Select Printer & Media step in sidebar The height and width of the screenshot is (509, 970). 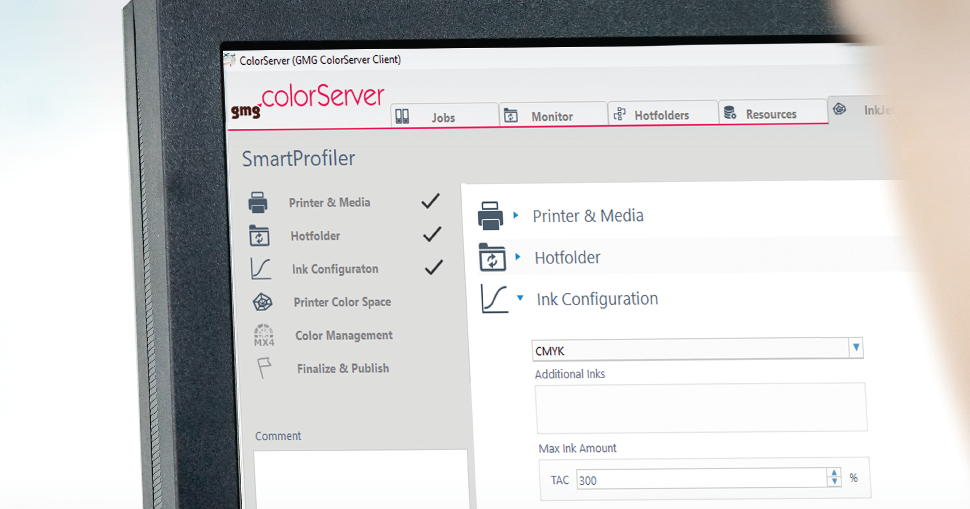coord(330,202)
